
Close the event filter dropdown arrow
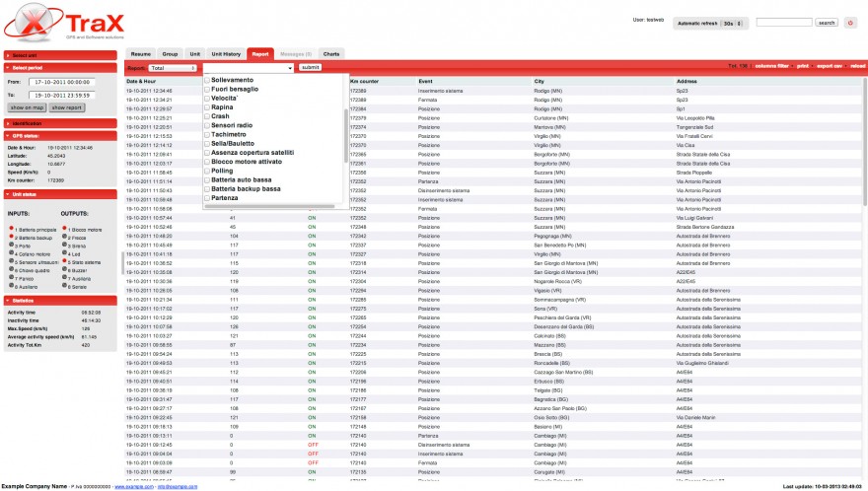[x=290, y=68]
